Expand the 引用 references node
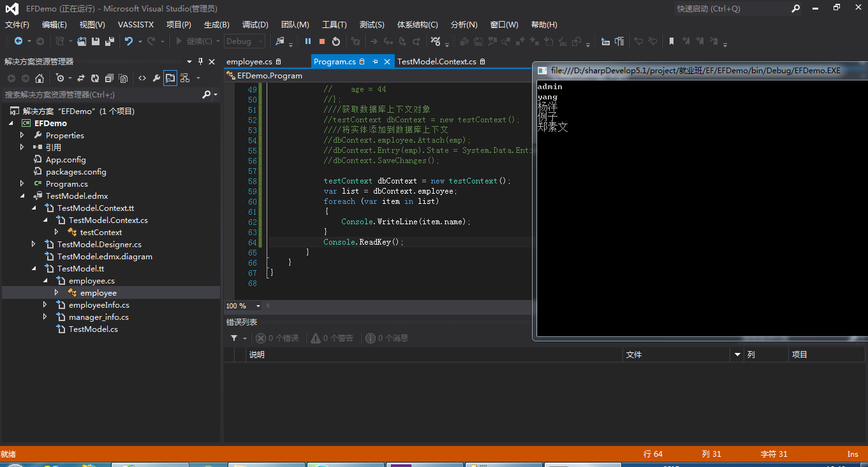This screenshot has height=467, width=868. [x=22, y=147]
